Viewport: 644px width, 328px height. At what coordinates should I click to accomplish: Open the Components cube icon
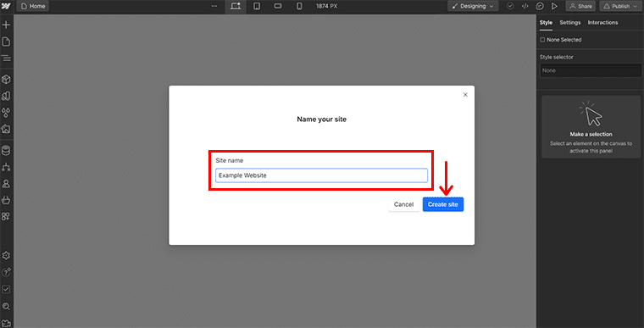[6, 80]
